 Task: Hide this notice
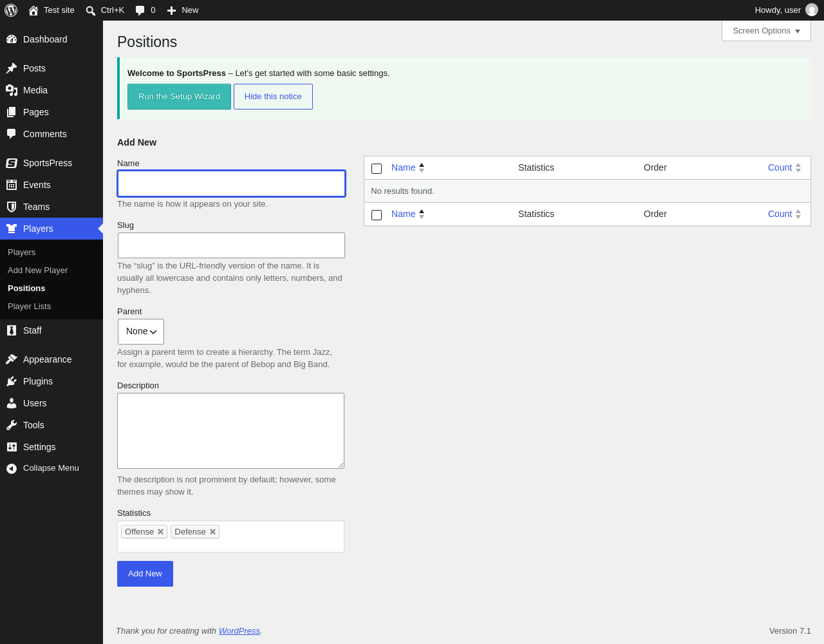click(273, 97)
